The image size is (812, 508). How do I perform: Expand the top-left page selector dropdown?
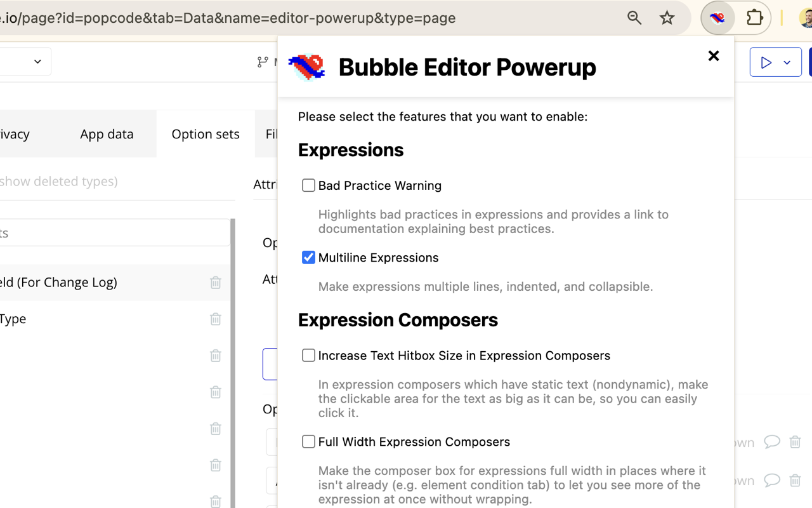(36, 61)
